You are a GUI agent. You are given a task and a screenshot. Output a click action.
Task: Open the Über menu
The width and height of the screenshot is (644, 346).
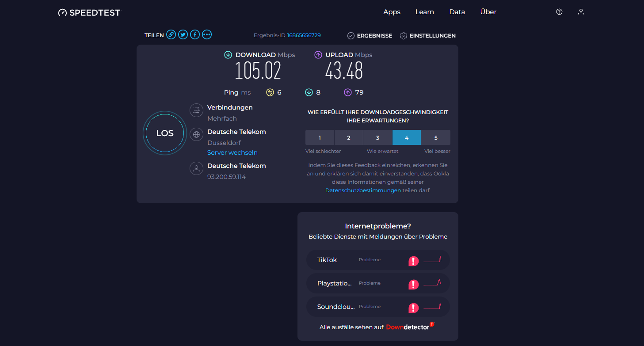488,12
